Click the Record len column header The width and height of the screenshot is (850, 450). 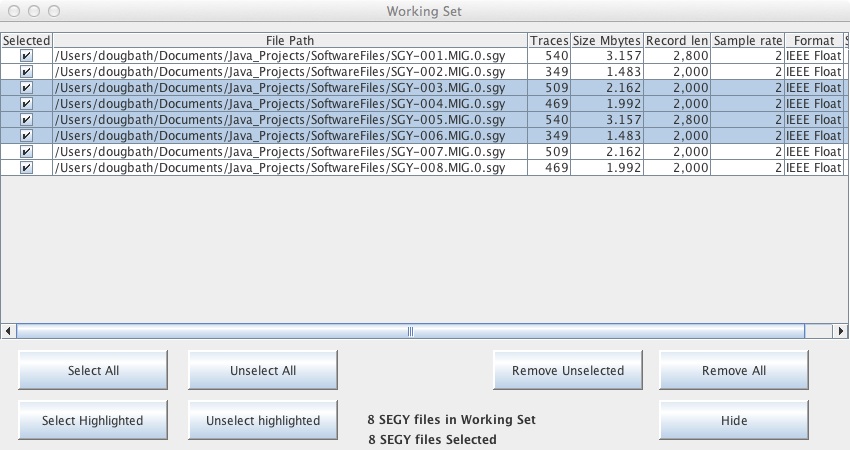[x=677, y=40]
